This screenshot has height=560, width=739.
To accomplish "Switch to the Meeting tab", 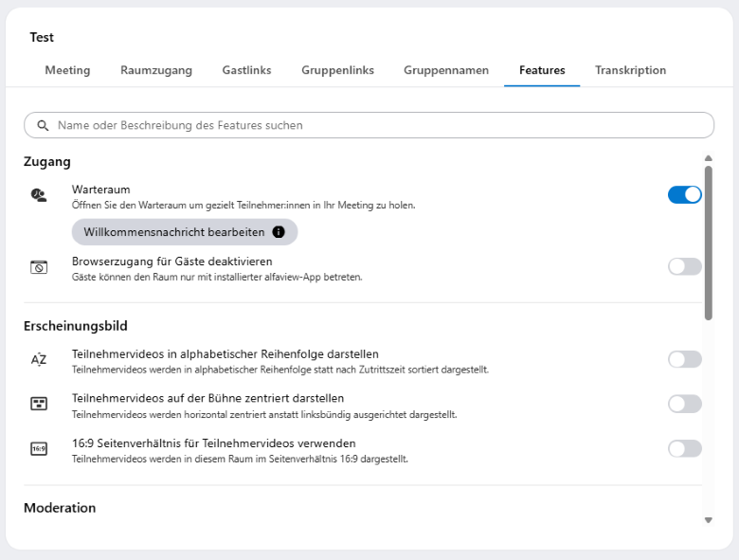I will 67,70.
